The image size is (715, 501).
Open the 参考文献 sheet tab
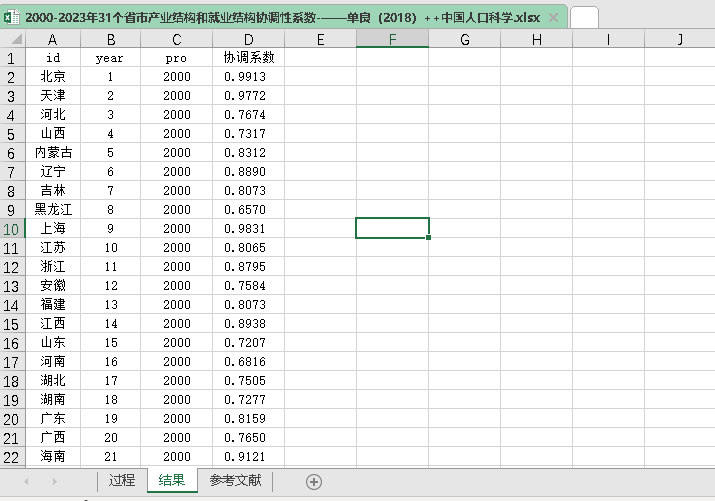coord(235,480)
